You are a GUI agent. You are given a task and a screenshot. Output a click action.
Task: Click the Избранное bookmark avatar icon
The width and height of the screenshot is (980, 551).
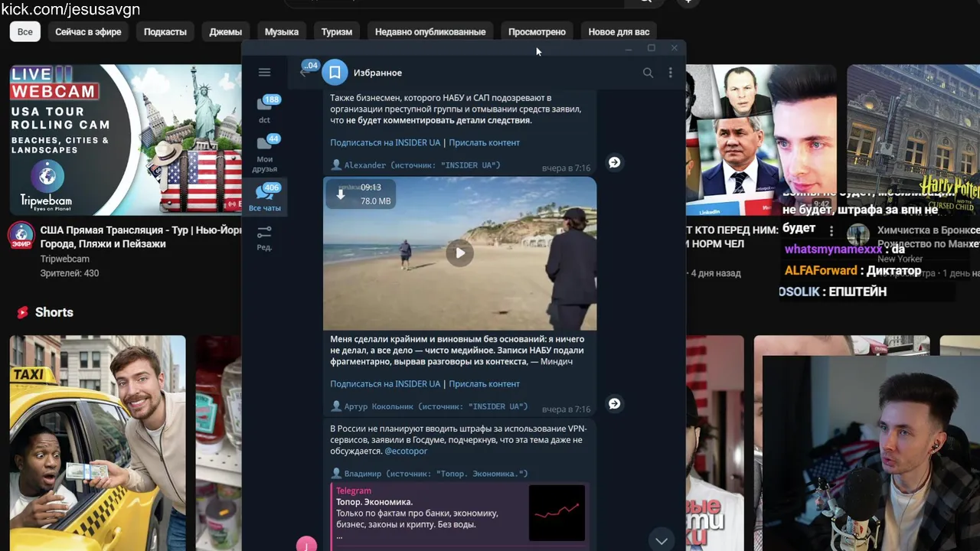(x=335, y=73)
